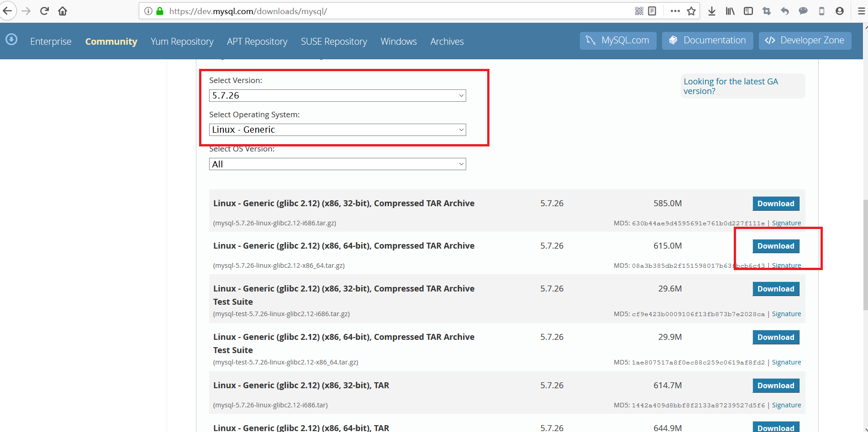Screen dimensions: 868x432
Task: Click the screenshot crop icon in toolbar
Action: [x=767, y=11]
